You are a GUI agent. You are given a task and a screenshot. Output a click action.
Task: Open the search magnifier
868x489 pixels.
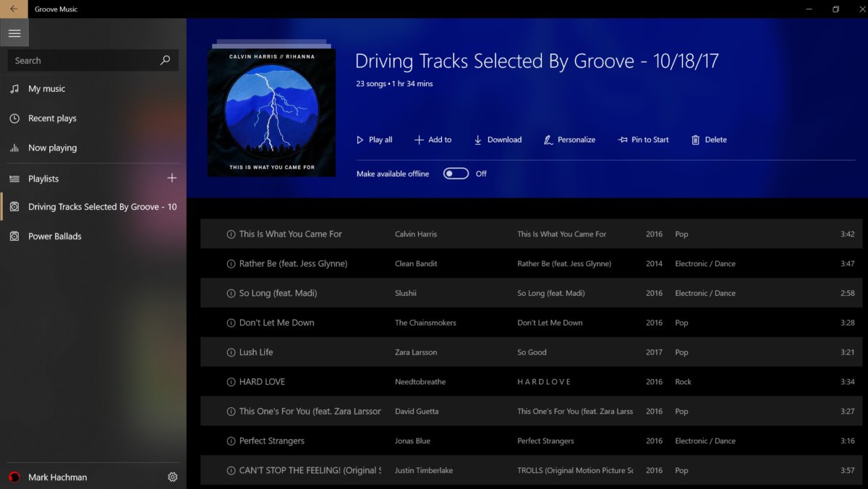165,60
